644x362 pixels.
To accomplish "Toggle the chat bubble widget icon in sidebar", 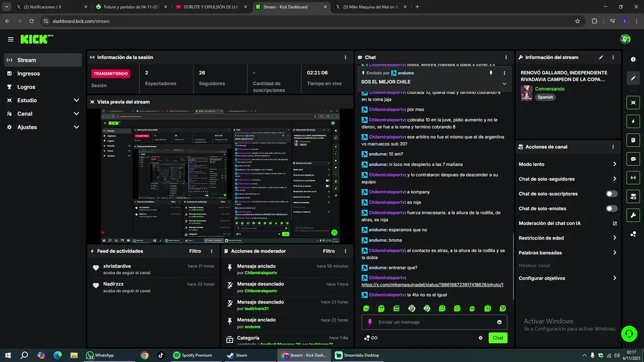I will coord(633,159).
